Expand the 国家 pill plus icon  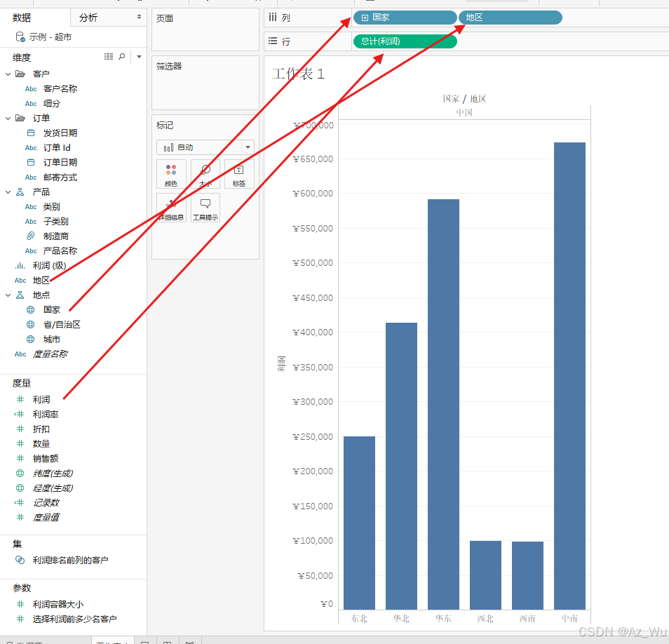click(365, 18)
